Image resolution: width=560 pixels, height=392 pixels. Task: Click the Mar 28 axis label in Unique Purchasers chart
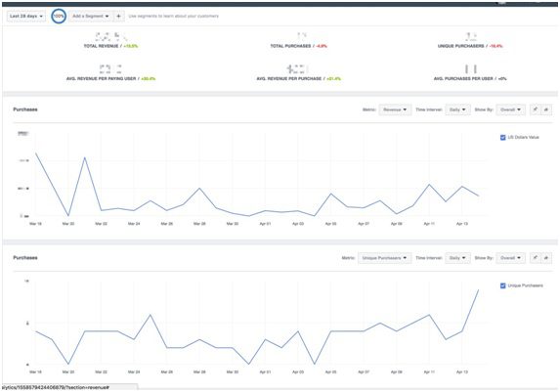click(199, 372)
